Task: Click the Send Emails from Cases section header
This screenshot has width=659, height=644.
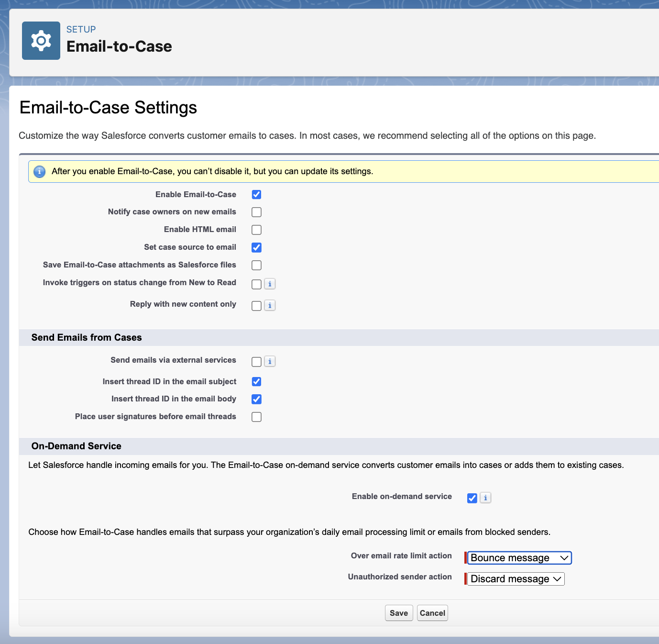Action: tap(87, 337)
